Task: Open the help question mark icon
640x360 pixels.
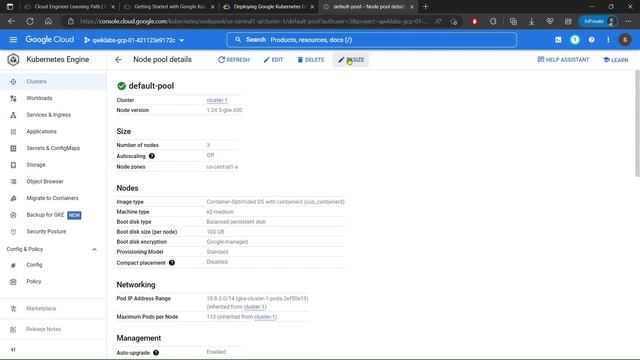Action: click(x=591, y=40)
